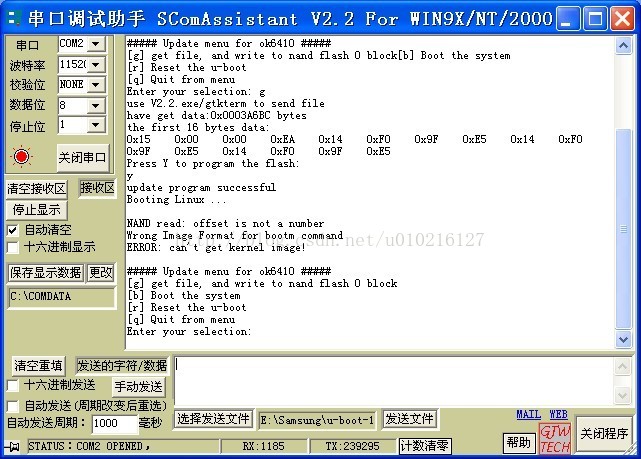641x459 pixels.
Task: Enable the 十六进制发送 checkbox
Action: click(x=13, y=385)
